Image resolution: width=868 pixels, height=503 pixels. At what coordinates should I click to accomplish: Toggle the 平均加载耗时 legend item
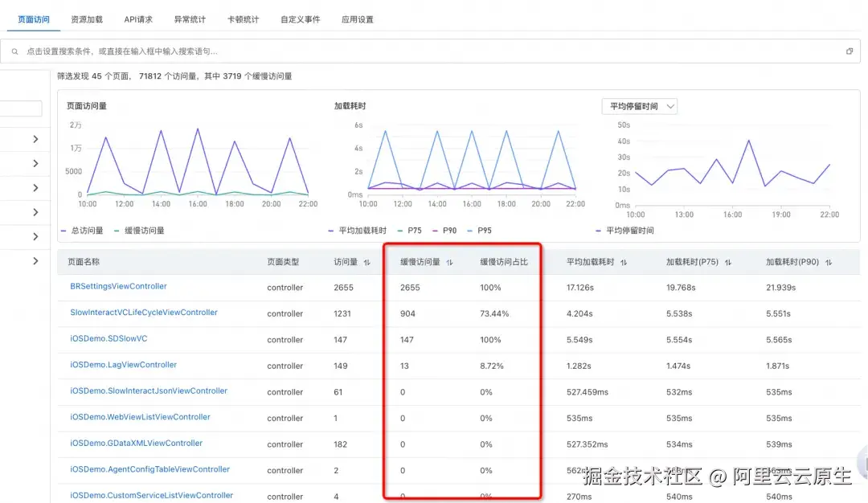point(357,230)
